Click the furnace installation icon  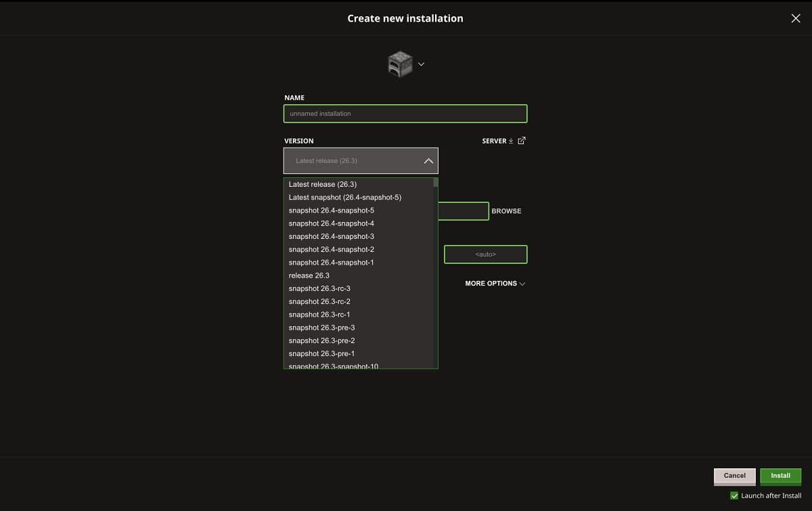399,64
